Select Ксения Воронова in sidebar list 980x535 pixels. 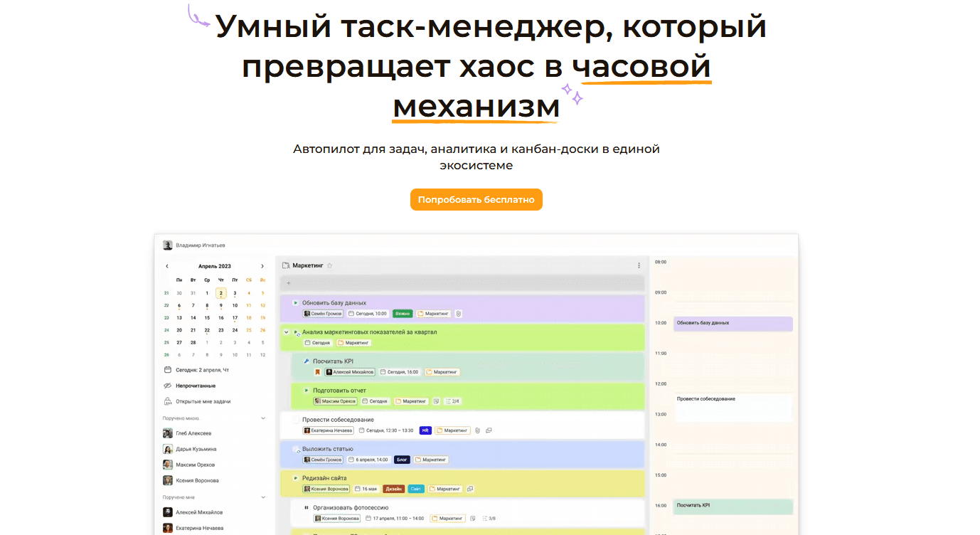click(x=191, y=480)
